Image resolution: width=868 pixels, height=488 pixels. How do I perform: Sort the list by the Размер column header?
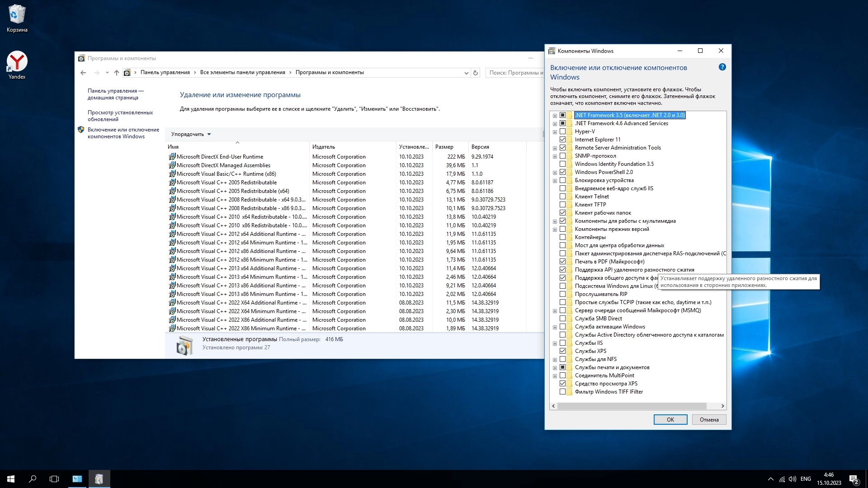pyautogui.click(x=444, y=147)
